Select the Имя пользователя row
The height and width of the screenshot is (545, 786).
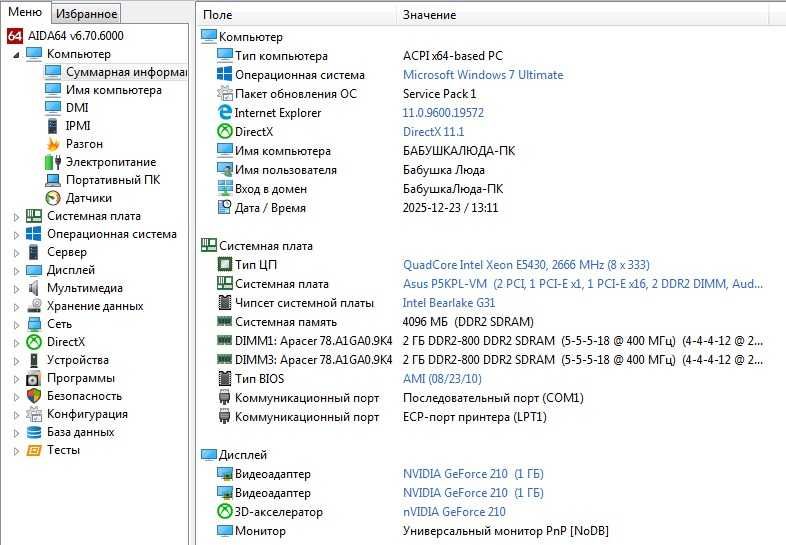point(350,170)
